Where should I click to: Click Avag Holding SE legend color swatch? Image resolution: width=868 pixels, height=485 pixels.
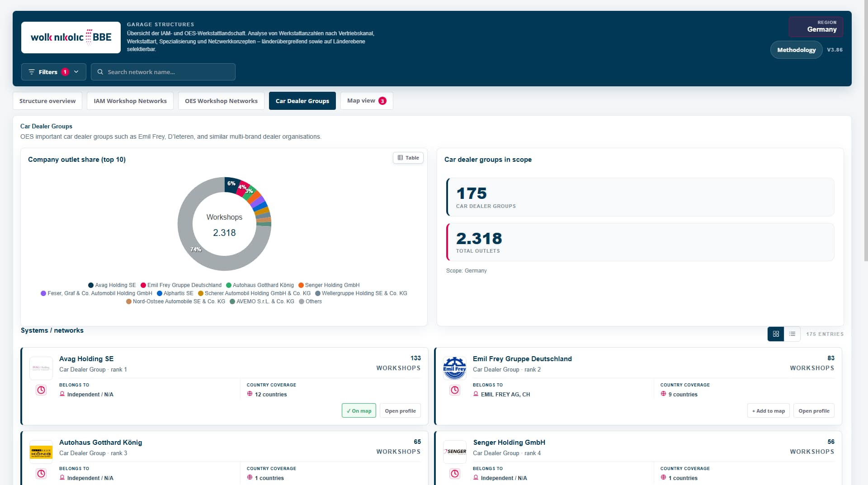coord(91,285)
